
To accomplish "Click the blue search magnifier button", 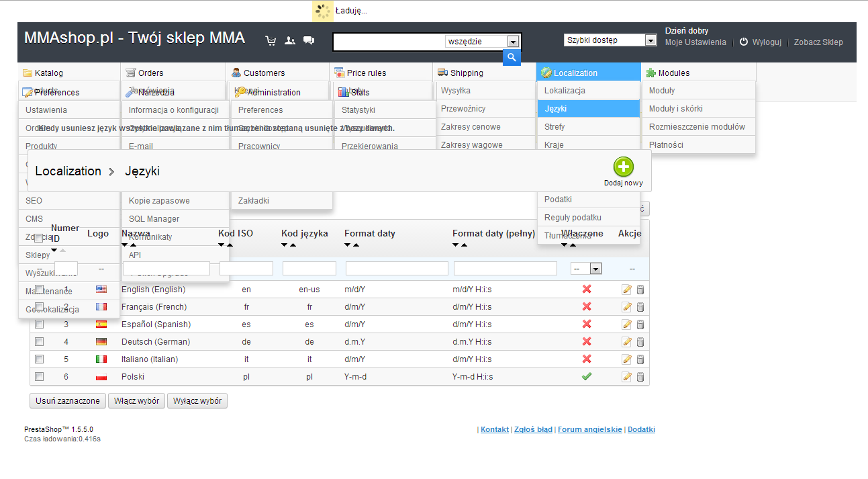I will 512,58.
